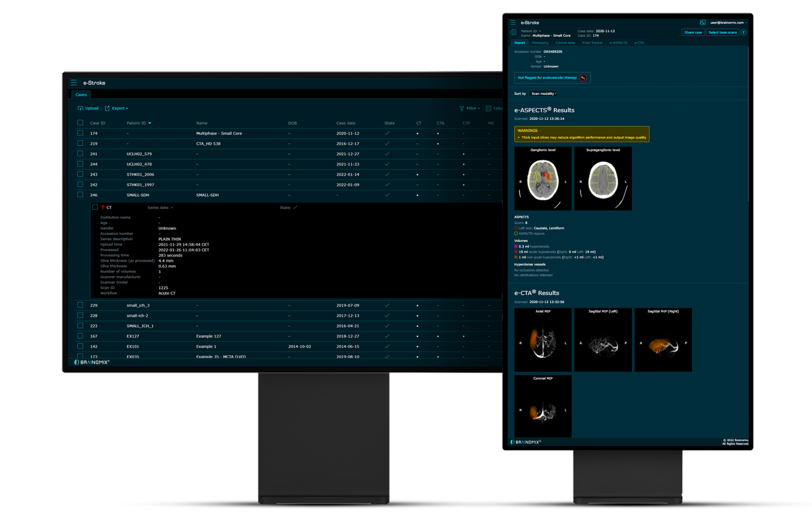Click patient ID UCLH02_579 cell

(139, 154)
